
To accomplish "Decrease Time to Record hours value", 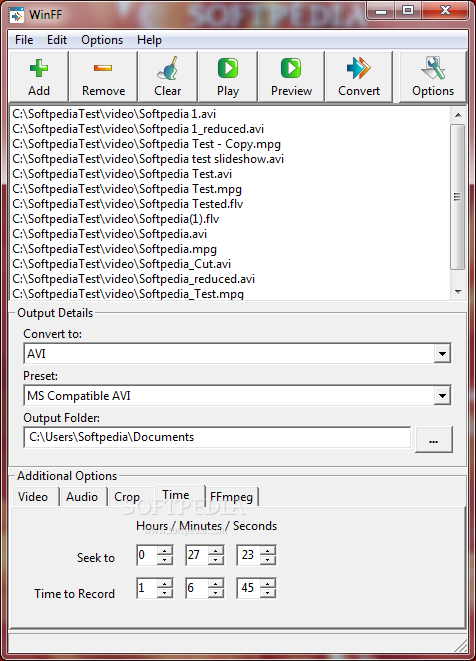I will coord(164,593).
